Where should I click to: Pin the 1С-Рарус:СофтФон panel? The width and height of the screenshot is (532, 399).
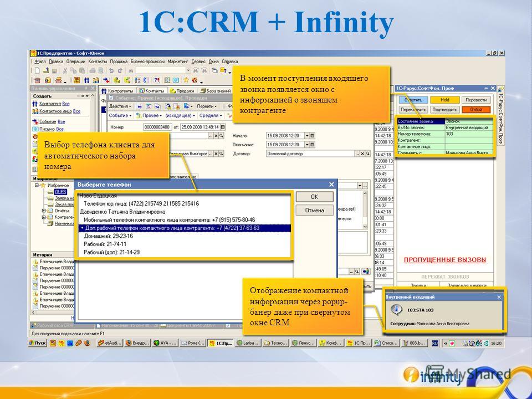pos(486,88)
